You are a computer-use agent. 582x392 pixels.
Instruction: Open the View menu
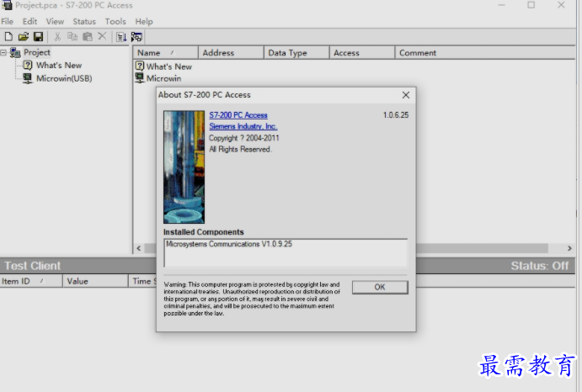[x=55, y=22]
